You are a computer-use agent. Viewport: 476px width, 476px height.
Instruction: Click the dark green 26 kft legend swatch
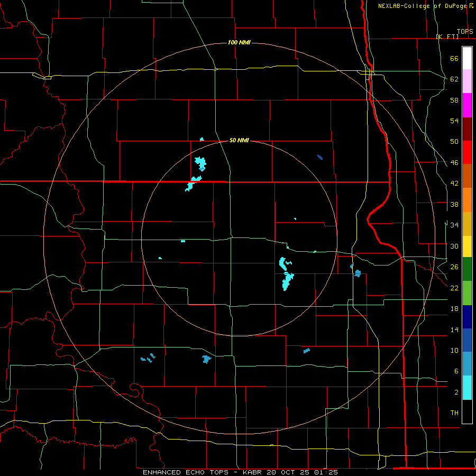467,269
